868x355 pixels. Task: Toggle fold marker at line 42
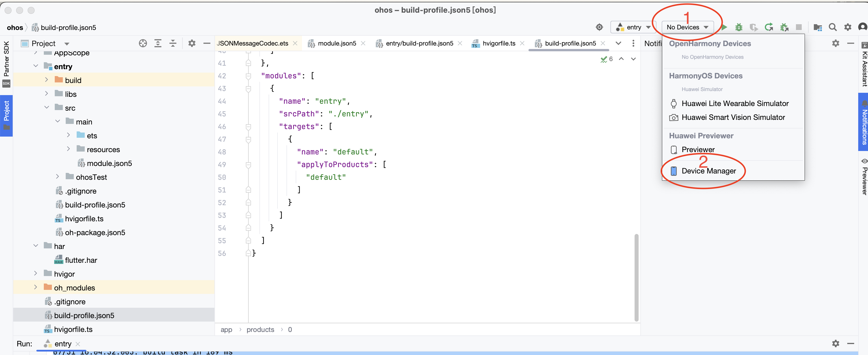[248, 76]
